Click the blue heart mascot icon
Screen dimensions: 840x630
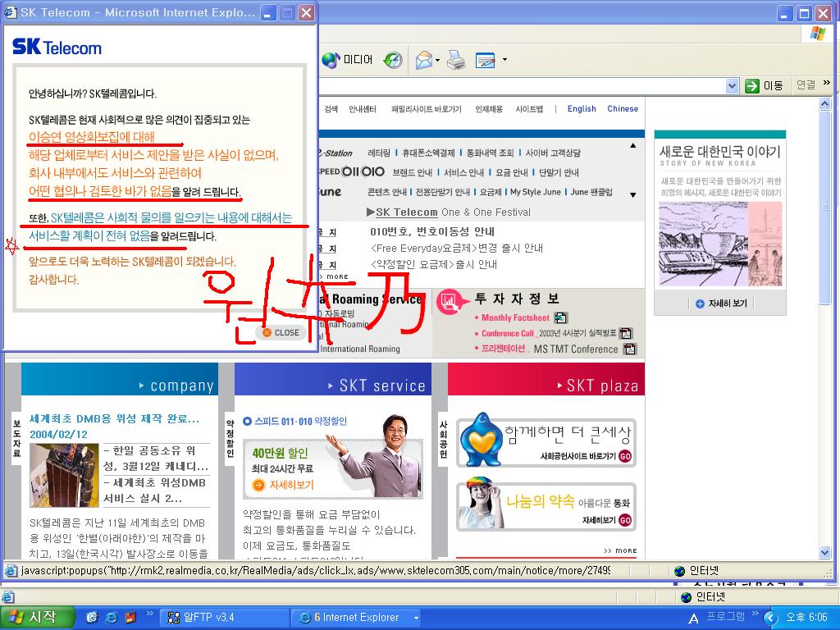(x=481, y=440)
